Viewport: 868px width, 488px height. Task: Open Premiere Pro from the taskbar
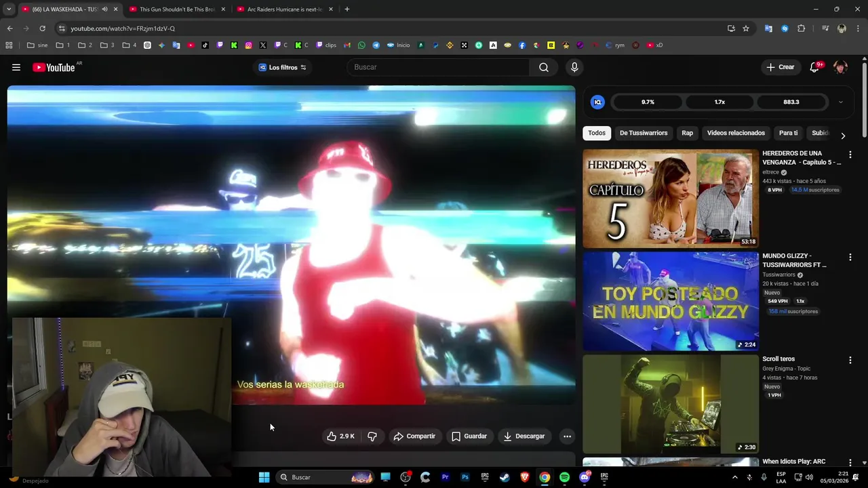click(x=445, y=477)
